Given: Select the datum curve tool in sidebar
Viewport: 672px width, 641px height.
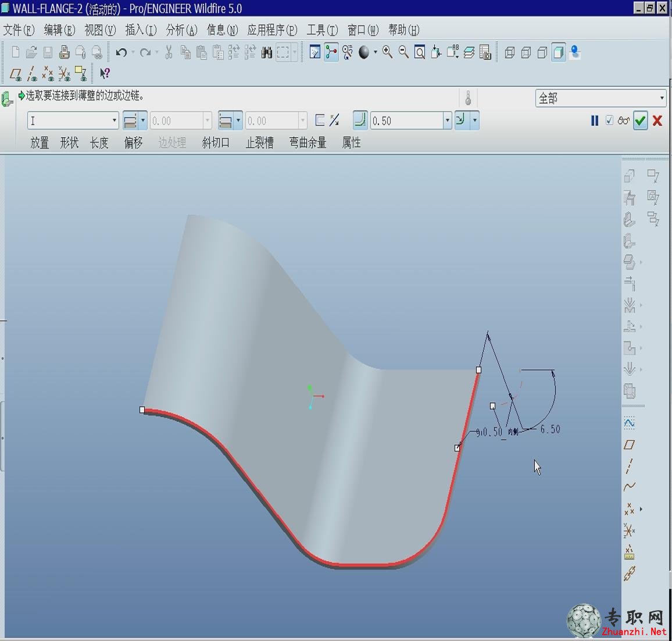Looking at the screenshot, I should tap(629, 487).
